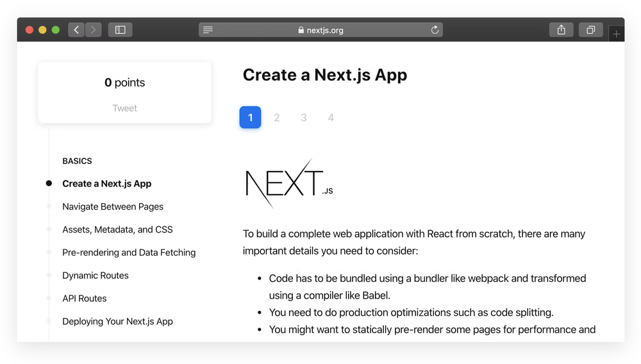The image size is (641, 364).
Task: Maximize the window with the green button
Action: click(56, 30)
